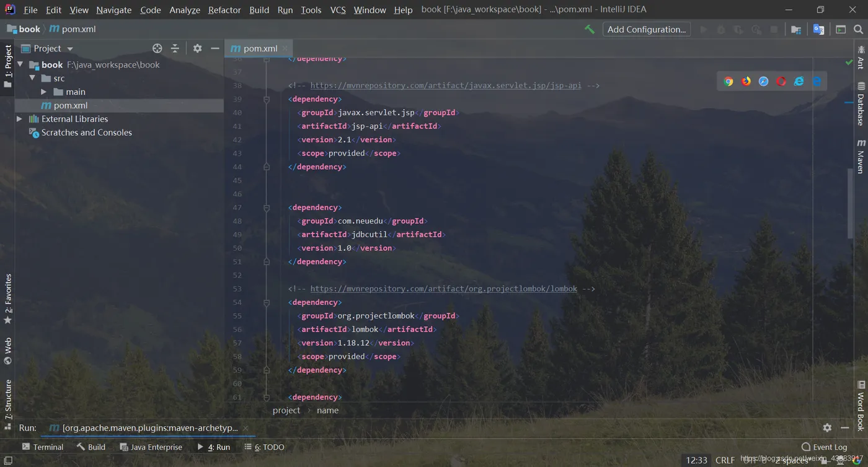
Task: Click the 'name' breadcrumb
Action: 327,410
